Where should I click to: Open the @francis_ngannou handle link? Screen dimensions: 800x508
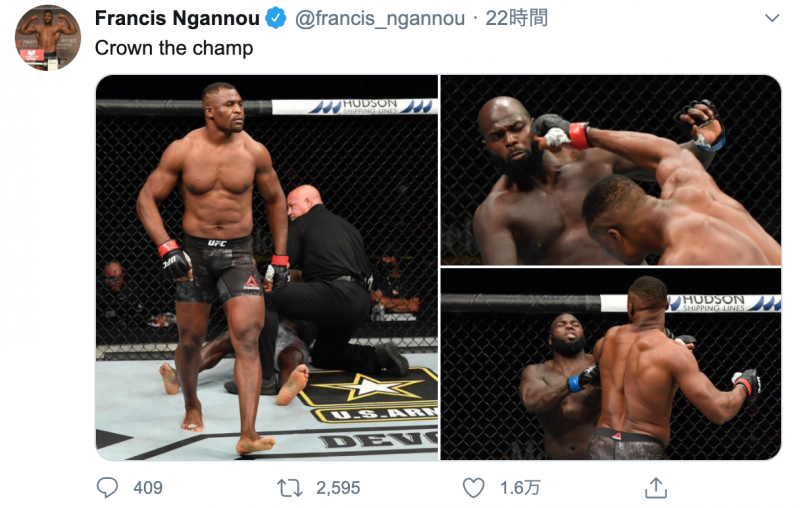[x=380, y=19]
